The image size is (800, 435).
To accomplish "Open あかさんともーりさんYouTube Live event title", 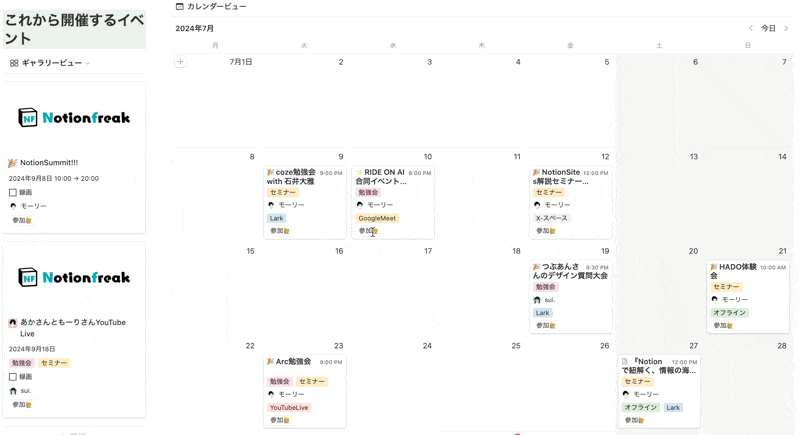I will [73, 328].
